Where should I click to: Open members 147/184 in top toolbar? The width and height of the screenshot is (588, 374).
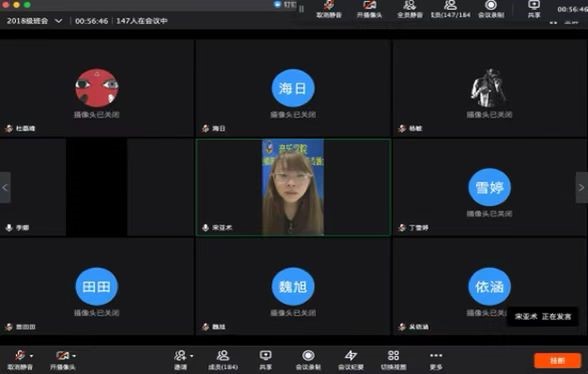[x=450, y=9]
